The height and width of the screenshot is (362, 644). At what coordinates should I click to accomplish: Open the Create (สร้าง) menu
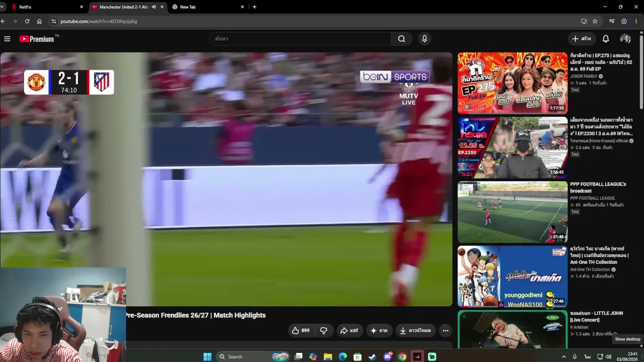pyautogui.click(x=582, y=39)
